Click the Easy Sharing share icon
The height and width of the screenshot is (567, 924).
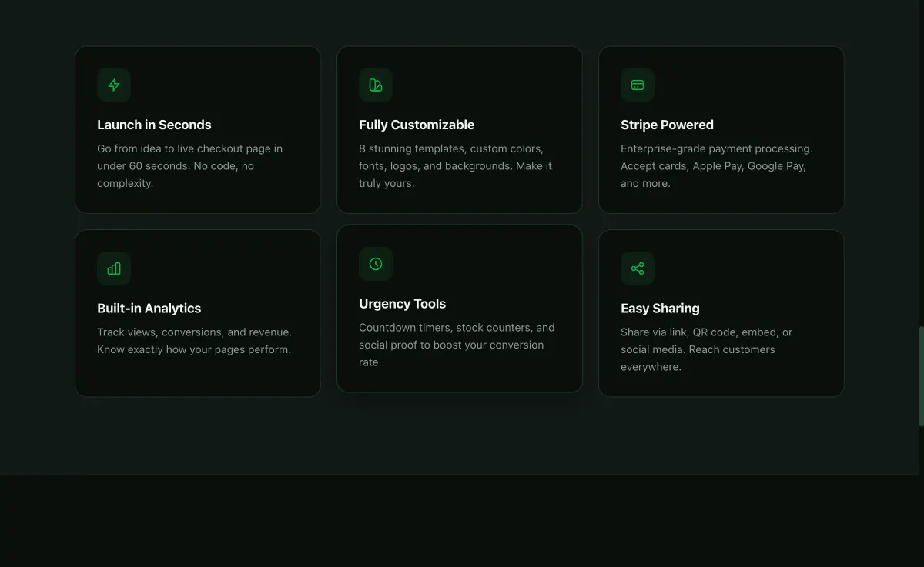point(638,268)
